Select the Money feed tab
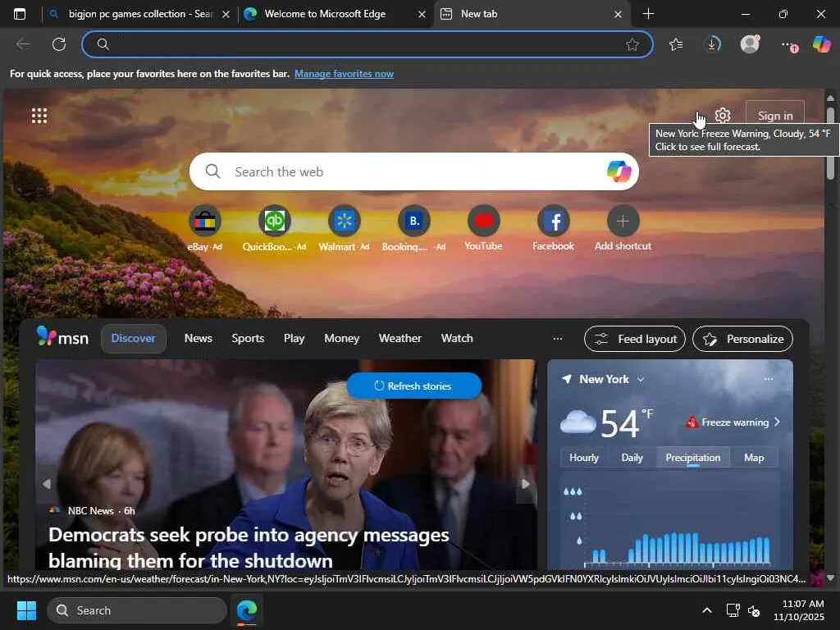Image resolution: width=840 pixels, height=630 pixels. click(x=342, y=339)
